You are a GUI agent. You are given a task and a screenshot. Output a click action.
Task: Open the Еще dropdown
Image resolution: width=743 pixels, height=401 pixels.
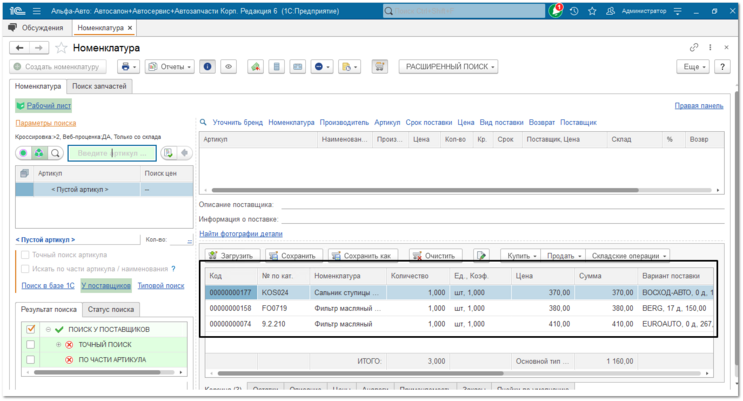point(694,67)
